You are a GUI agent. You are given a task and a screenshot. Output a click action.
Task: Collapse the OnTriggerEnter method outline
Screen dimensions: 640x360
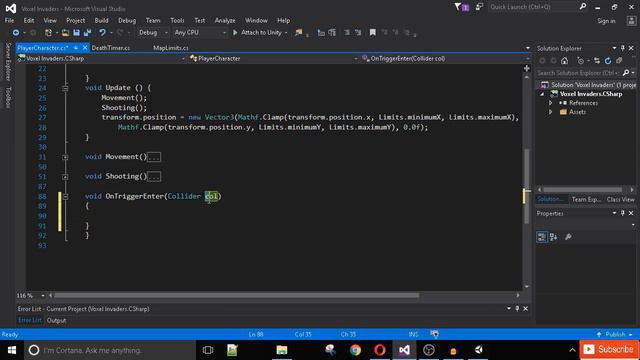click(65, 196)
